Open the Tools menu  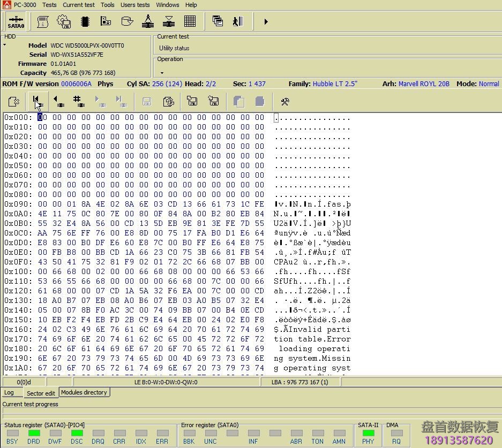click(x=107, y=5)
